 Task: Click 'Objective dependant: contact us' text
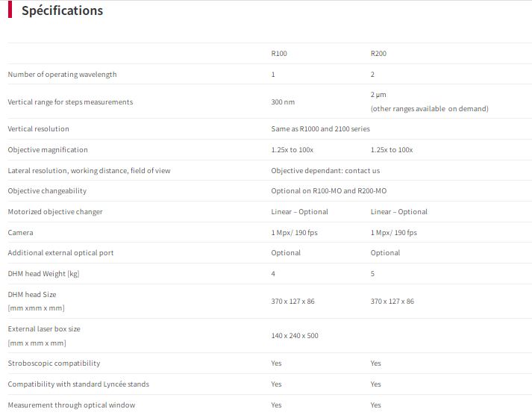click(x=325, y=171)
